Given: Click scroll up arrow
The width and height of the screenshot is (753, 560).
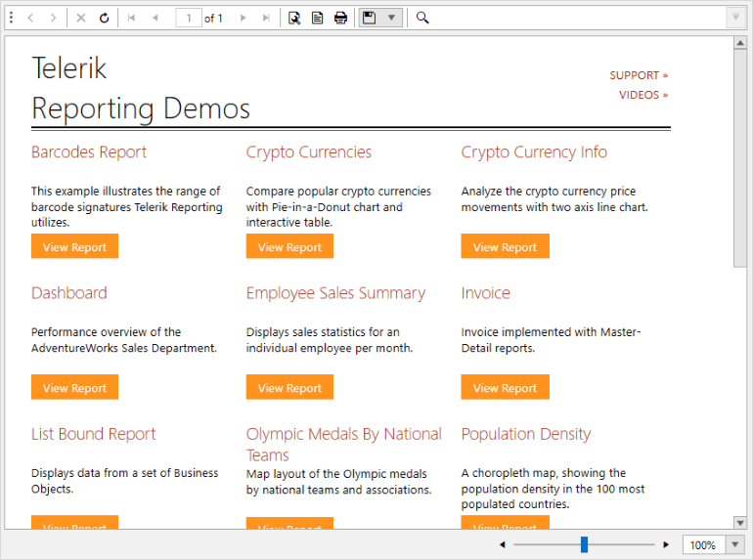Looking at the screenshot, I should 740,43.
